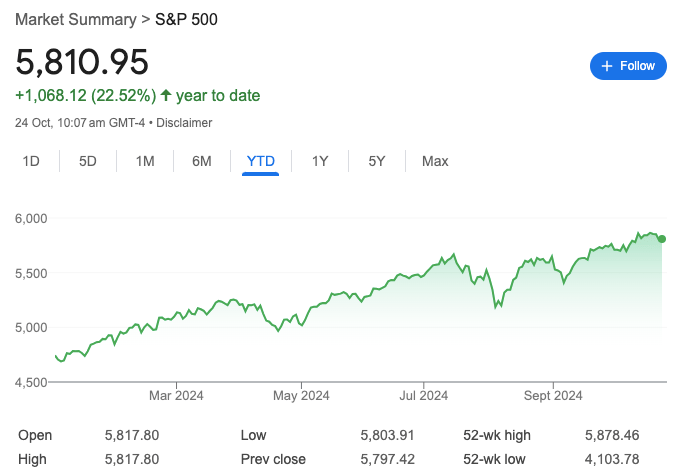Click the Mar 2024 axis label

click(176, 396)
